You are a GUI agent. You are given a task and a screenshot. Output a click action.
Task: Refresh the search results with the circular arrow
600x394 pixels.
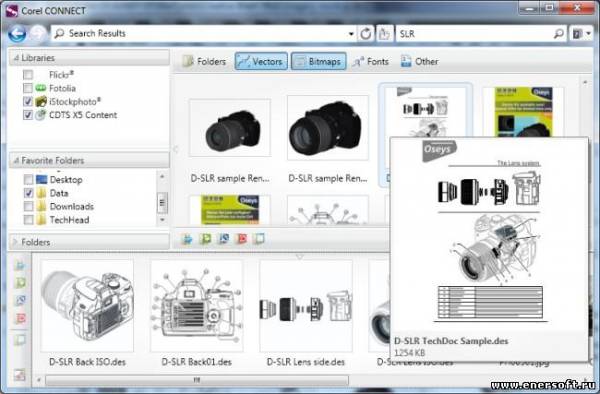[x=365, y=34]
